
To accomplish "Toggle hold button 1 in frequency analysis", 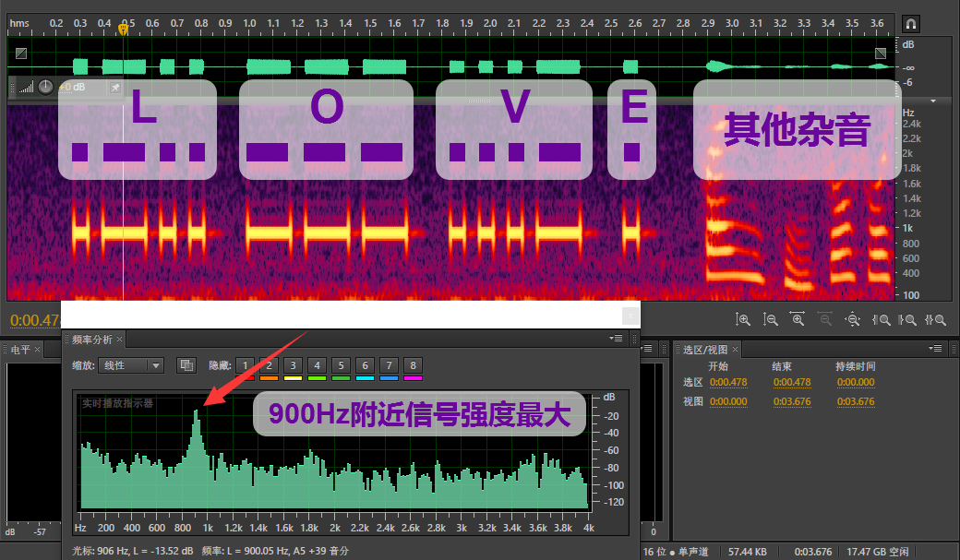I will coord(245,365).
